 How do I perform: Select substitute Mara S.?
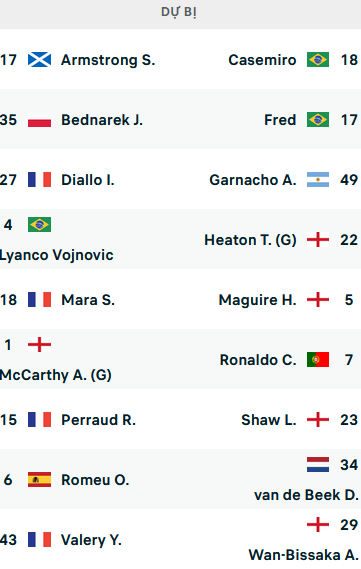(x=88, y=300)
